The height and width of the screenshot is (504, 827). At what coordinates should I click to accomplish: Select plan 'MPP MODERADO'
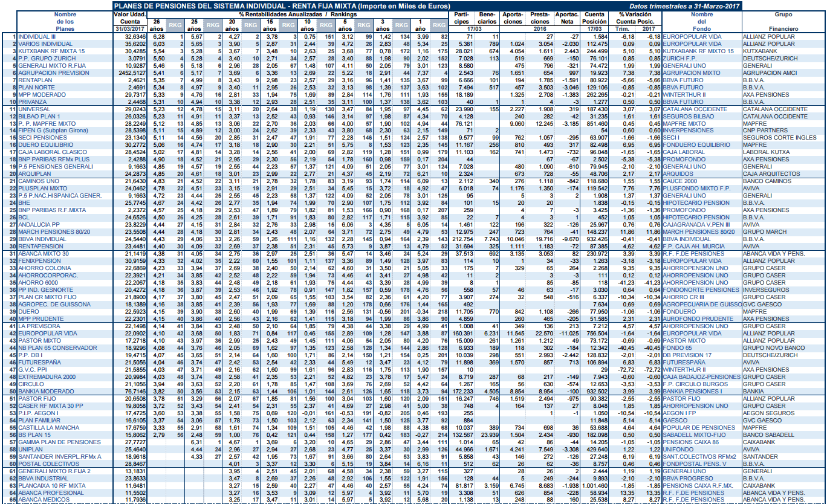pos(41,94)
